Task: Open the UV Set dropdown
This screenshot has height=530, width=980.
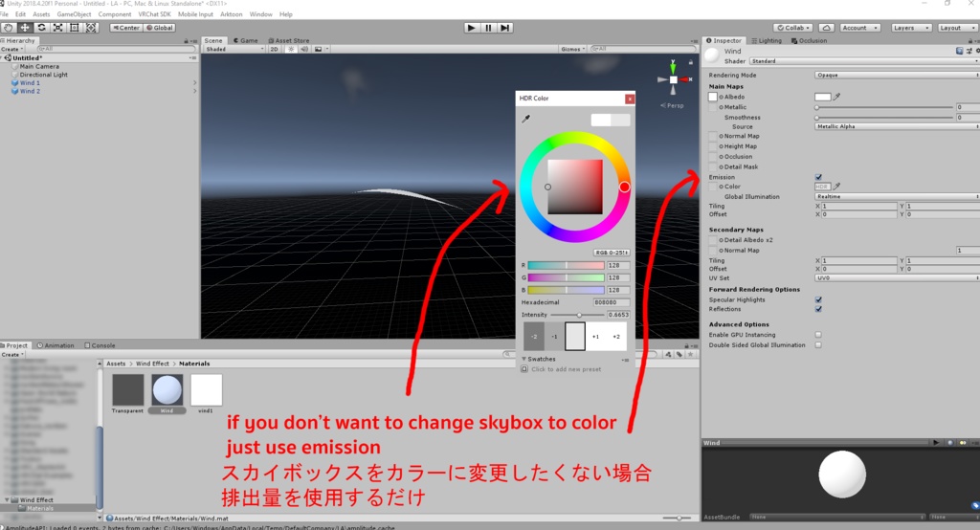Action: 897,278
